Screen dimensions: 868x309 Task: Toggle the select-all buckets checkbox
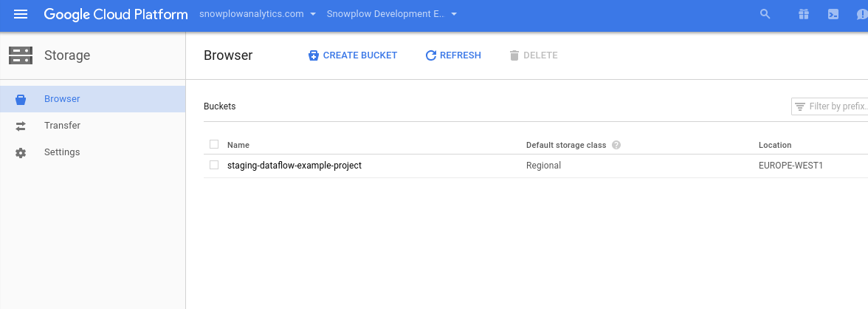pyautogui.click(x=214, y=144)
